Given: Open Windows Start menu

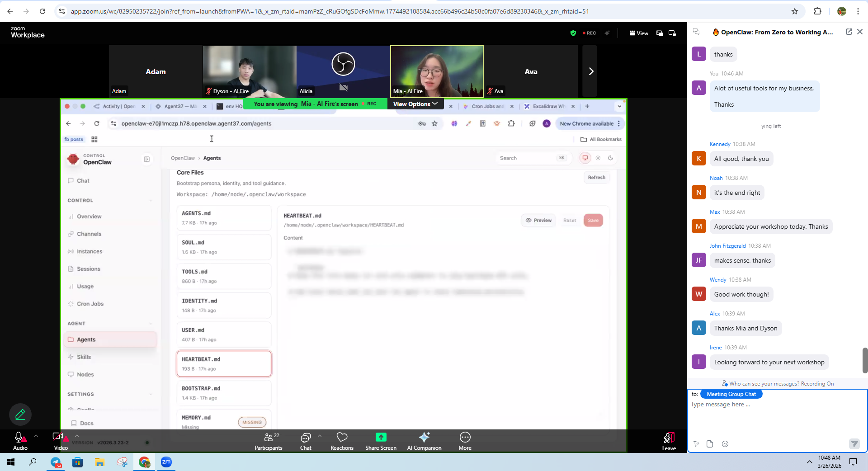Looking at the screenshot, I should (x=11, y=462).
